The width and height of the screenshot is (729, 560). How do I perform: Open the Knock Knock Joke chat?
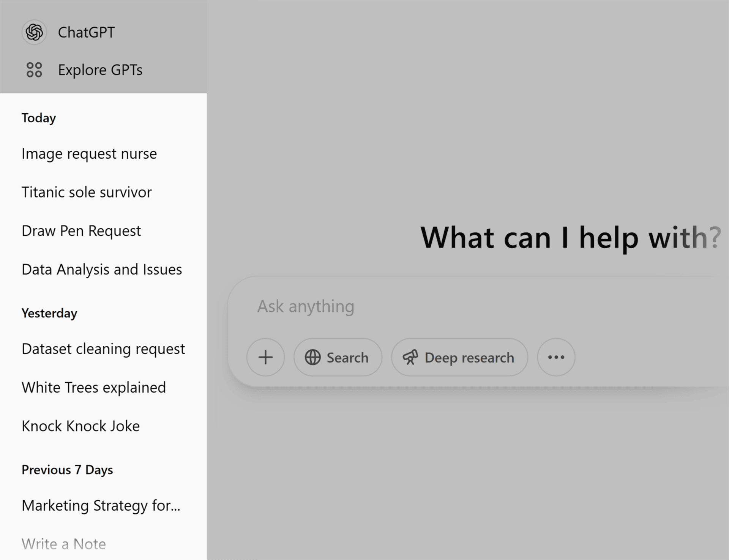click(80, 426)
